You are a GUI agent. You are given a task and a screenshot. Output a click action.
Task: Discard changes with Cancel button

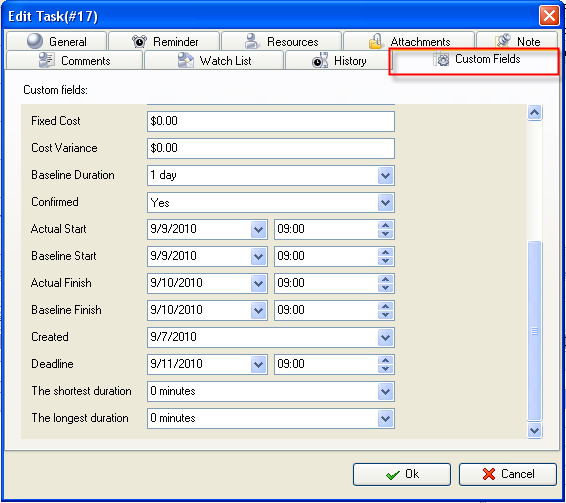pyautogui.click(x=508, y=474)
